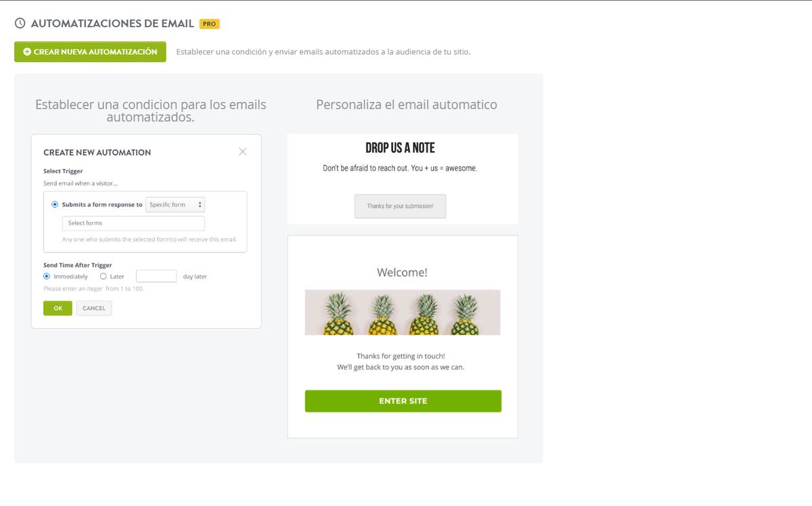Viewport: 812px width, 506px height.
Task: Focus the 'day later' number input
Action: [x=156, y=276]
